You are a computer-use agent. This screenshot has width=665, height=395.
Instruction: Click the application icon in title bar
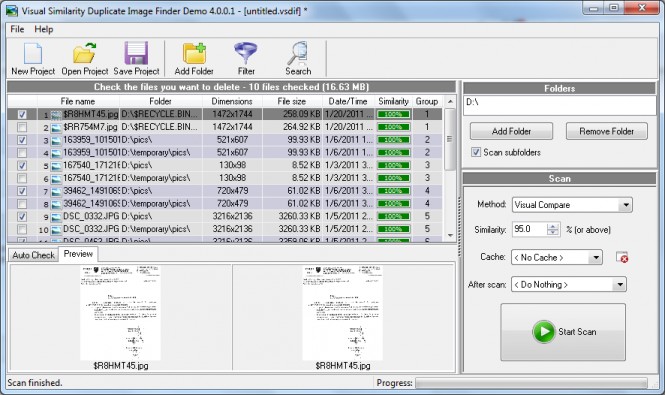(x=12, y=10)
